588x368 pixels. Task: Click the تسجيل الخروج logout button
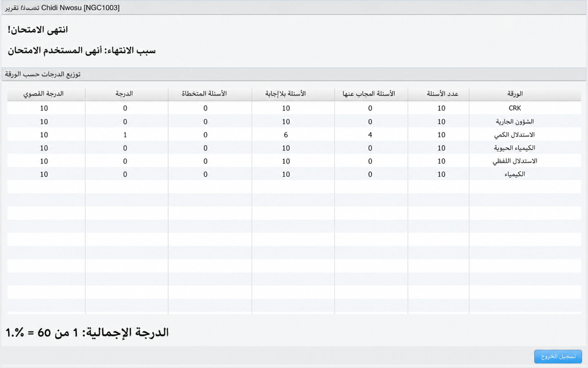558,356
